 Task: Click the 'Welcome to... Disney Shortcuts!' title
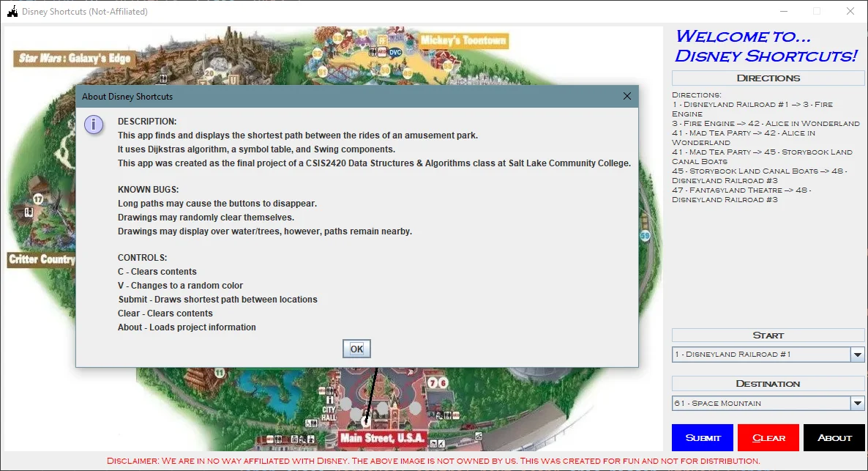(766, 46)
